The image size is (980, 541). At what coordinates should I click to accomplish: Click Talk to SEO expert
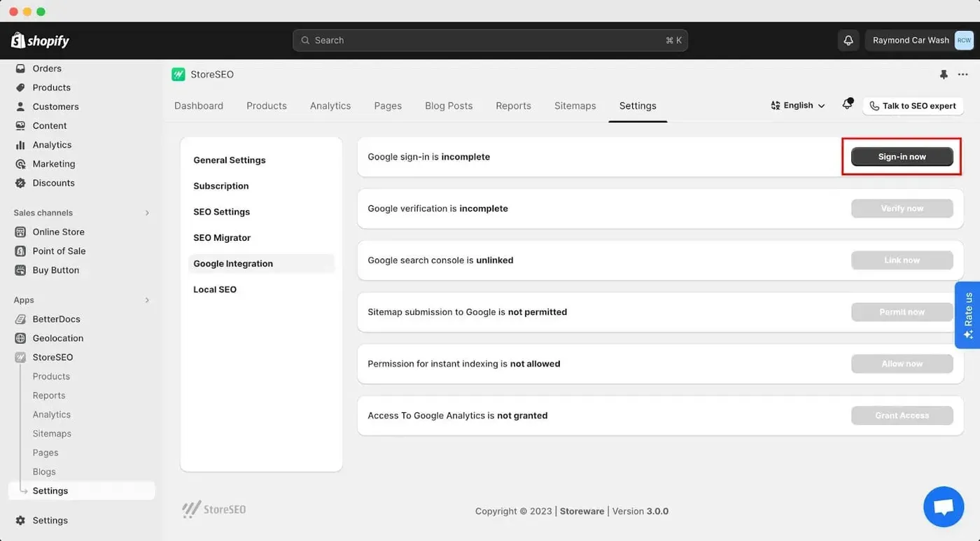[x=913, y=106]
